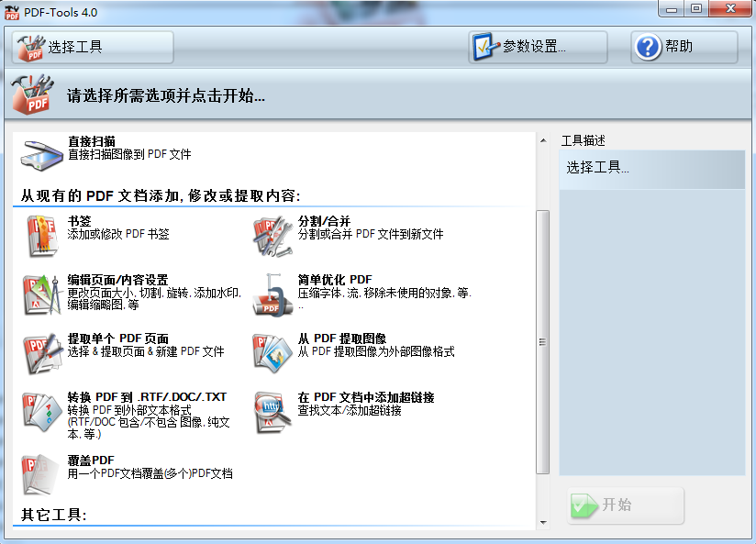Viewport: 756px width, 544px height.
Task: Click the 简单优化 PDF clamp icon
Action: click(272, 294)
